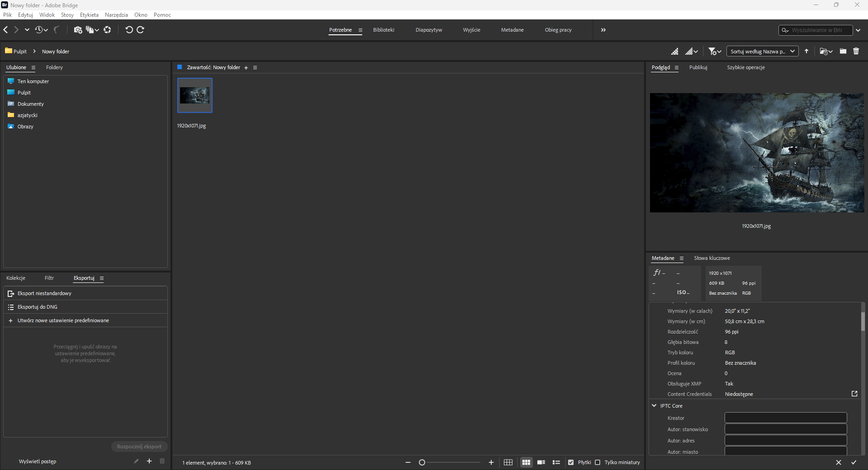Open Content Credentials external link icon
The height and width of the screenshot is (470, 868).
click(x=854, y=394)
